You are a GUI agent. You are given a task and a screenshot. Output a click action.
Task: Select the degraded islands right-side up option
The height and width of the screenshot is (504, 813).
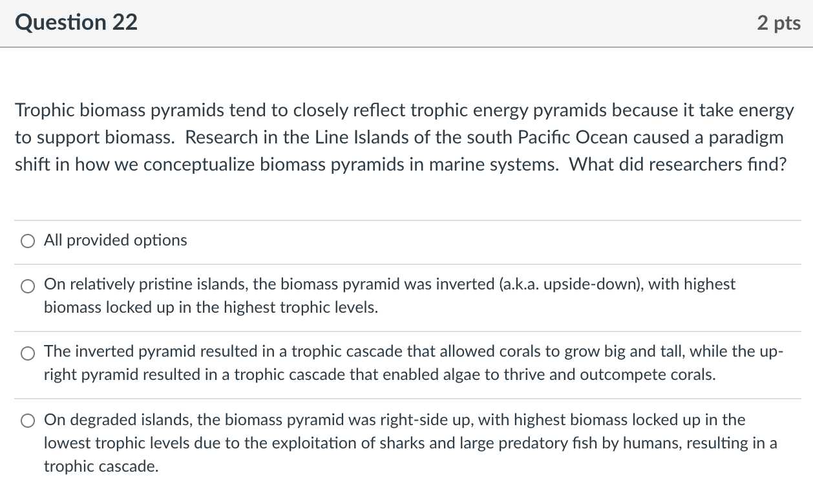(27, 421)
